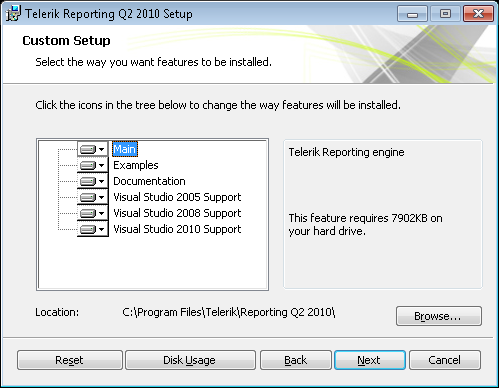The width and height of the screenshot is (499, 388).
Task: Open install options dropdown for Main feature
Action: tap(93, 149)
